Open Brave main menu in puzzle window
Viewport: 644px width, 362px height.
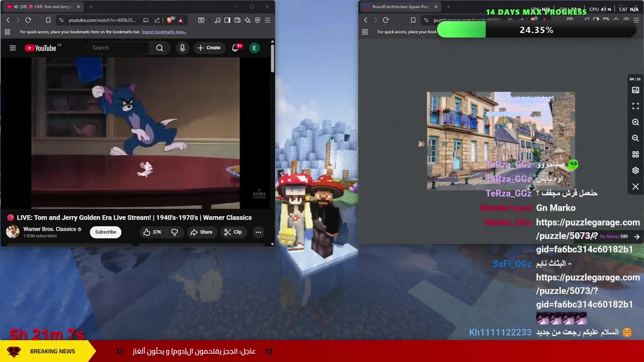tap(636, 20)
